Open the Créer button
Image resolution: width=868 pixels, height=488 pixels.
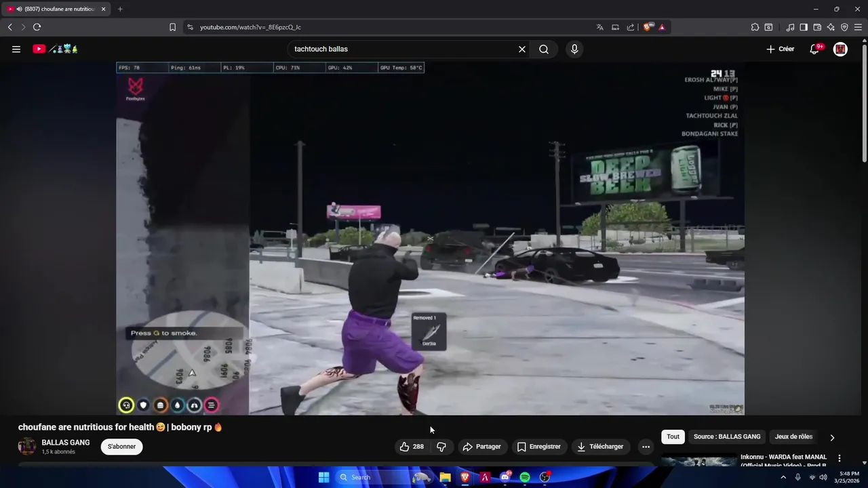click(780, 49)
